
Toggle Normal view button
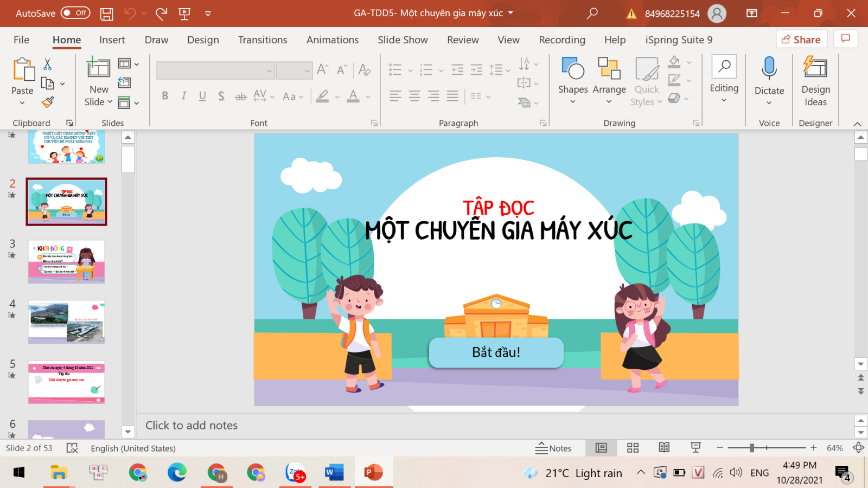pyautogui.click(x=601, y=448)
